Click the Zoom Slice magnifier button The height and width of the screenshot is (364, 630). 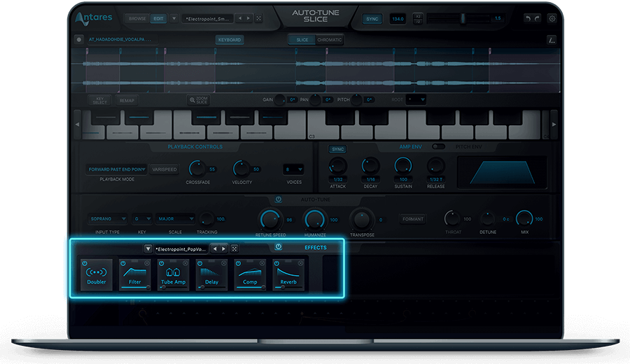(x=199, y=100)
